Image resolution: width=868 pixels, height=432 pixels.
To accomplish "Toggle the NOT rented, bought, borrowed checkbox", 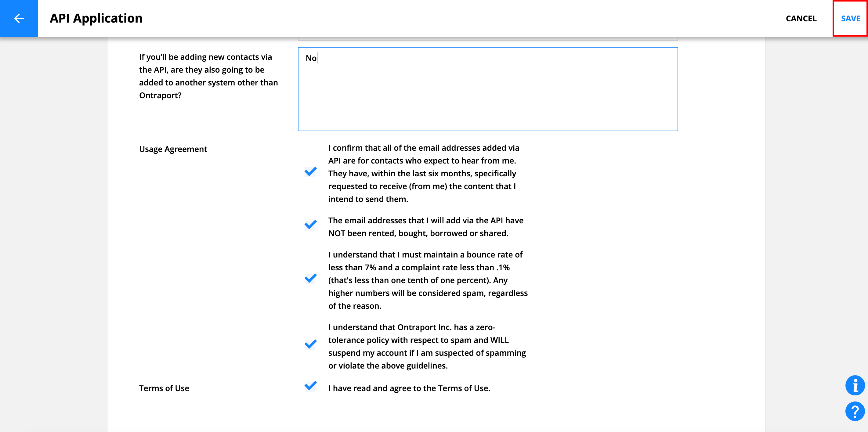I will point(310,225).
